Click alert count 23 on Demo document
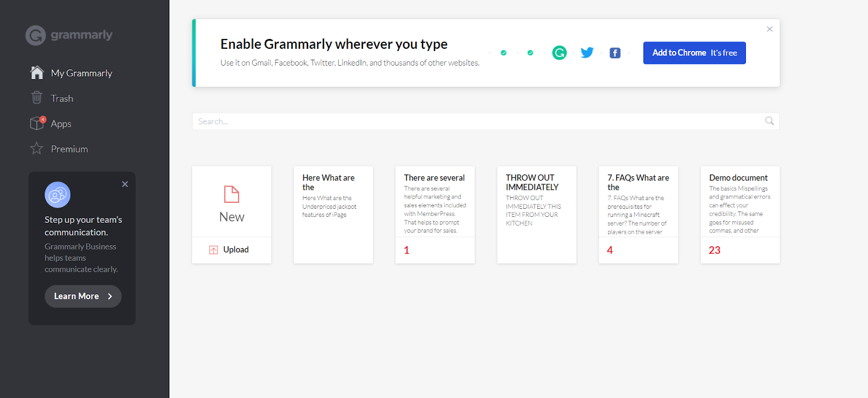This screenshot has width=868, height=398. (714, 250)
